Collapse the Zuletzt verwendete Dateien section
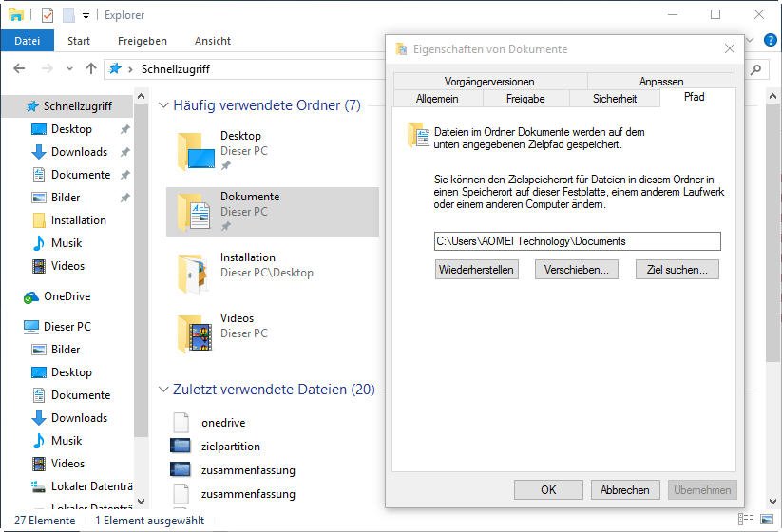 (163, 389)
